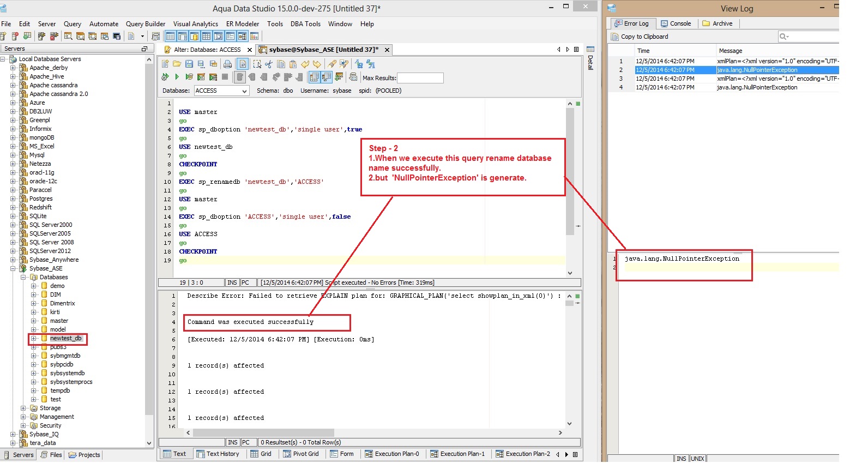Switch to Projects panel at bottom left
Image resolution: width=868 pixels, height=469 pixels.
[x=84, y=455]
